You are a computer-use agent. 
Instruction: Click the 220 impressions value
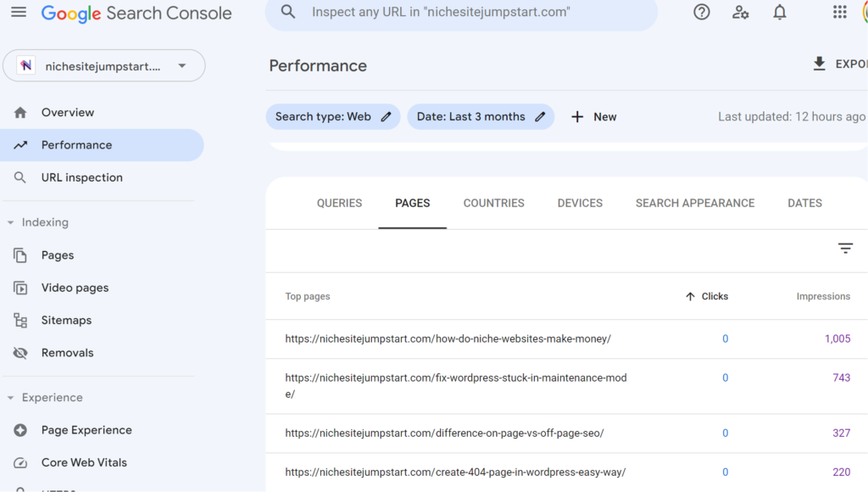(842, 472)
